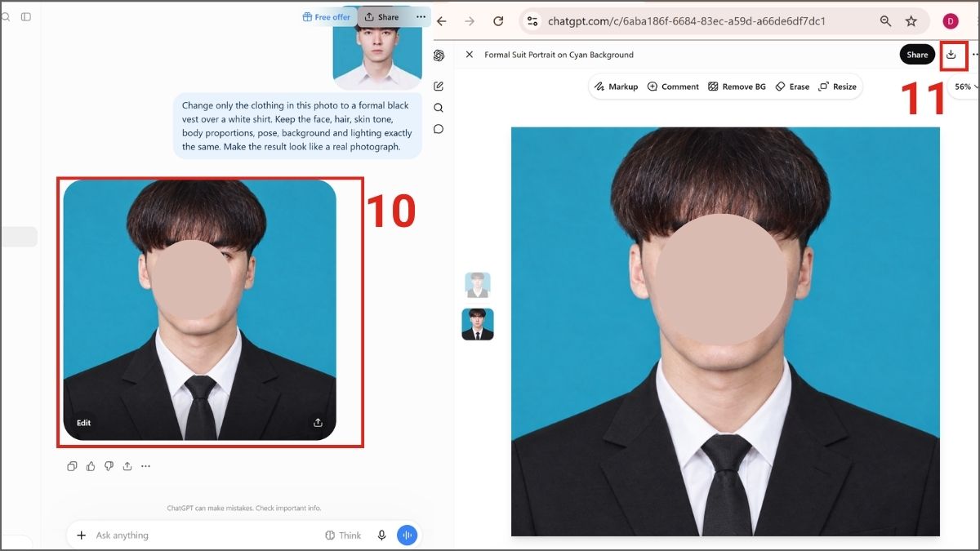Click the black Share button in the image viewer
This screenshot has width=980, height=551.
point(917,55)
